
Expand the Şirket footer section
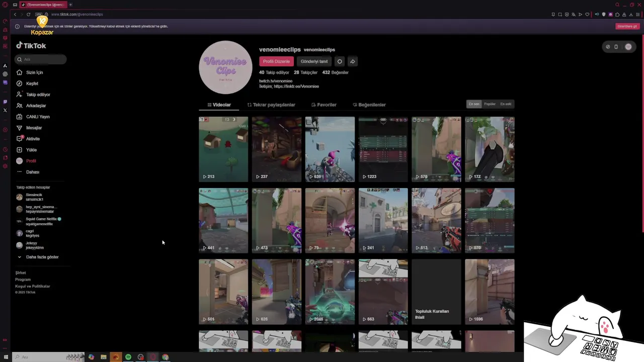click(x=21, y=273)
